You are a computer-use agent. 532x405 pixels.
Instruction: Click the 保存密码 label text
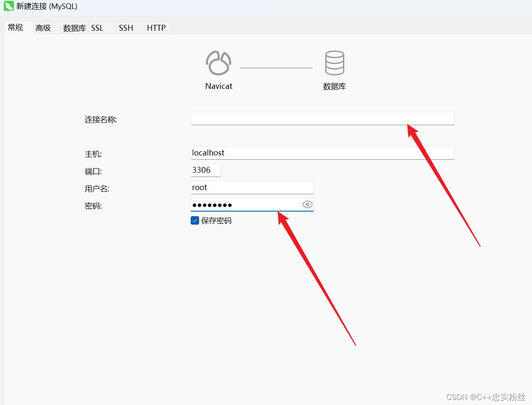click(216, 220)
